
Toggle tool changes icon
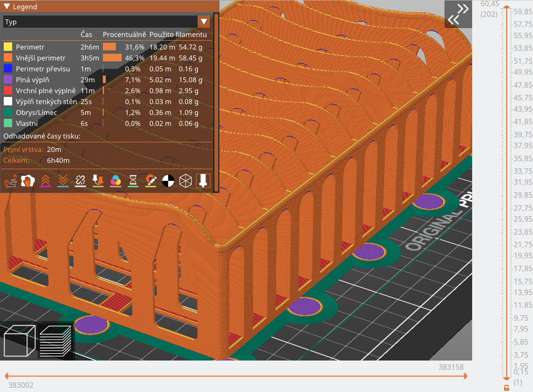pyautogui.click(x=98, y=180)
